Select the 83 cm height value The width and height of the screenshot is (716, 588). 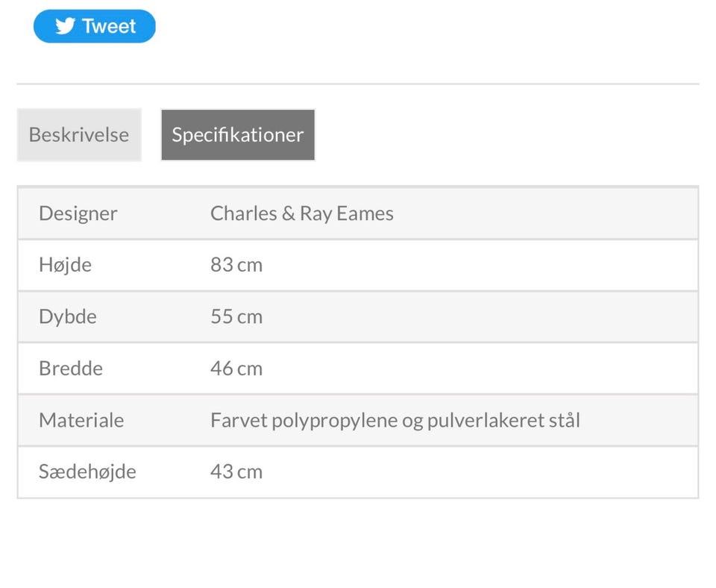(x=236, y=265)
